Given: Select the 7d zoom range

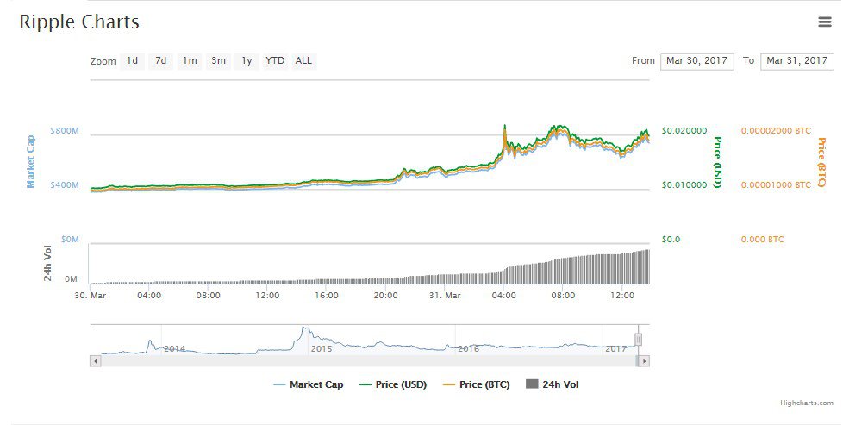Looking at the screenshot, I should [160, 61].
